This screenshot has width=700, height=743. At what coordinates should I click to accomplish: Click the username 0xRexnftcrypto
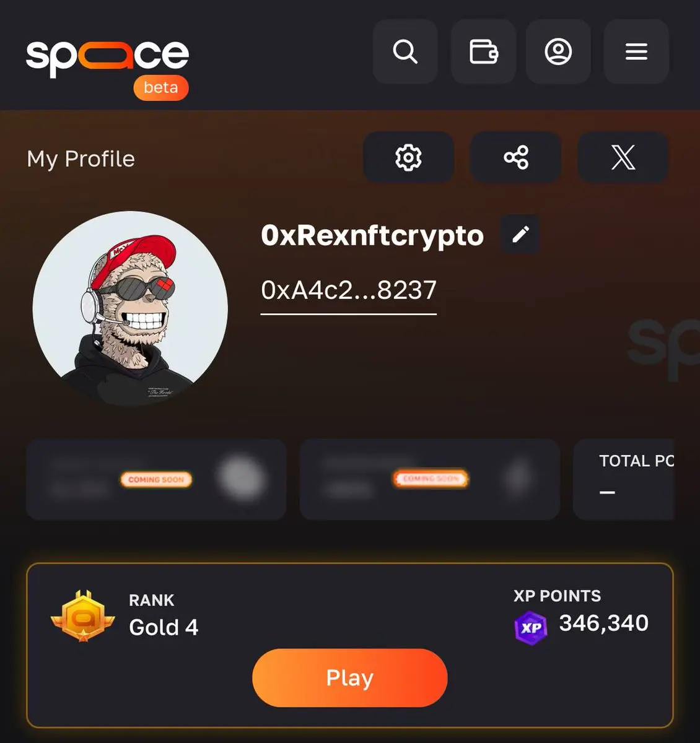click(x=372, y=236)
